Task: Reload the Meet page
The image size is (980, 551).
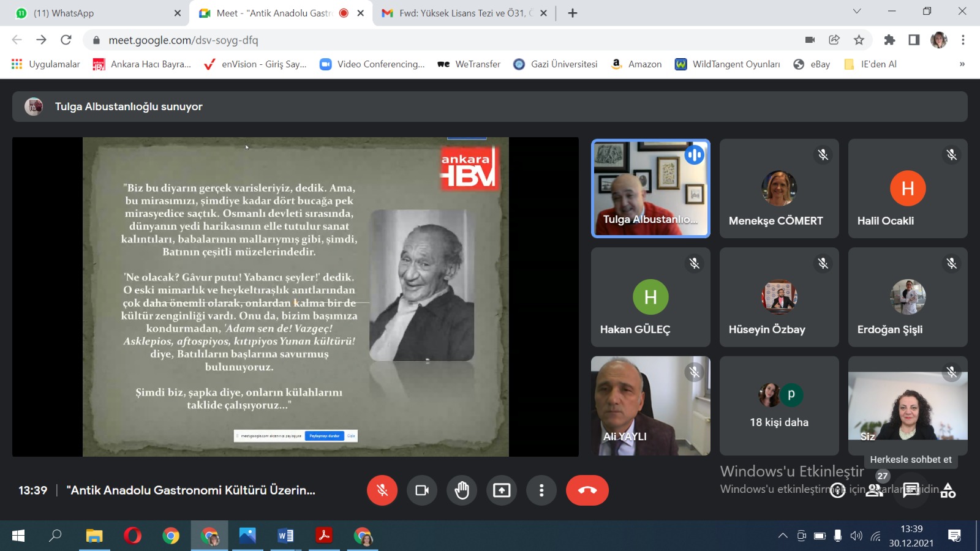Action: [66, 40]
